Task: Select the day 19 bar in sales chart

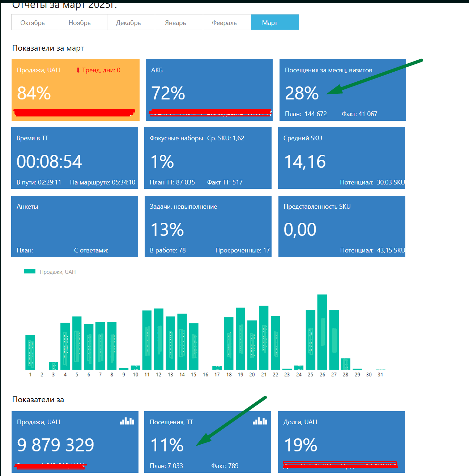Action: pos(240,339)
